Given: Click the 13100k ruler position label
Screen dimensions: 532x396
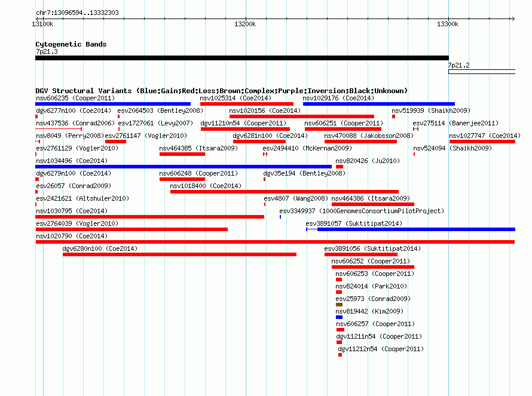Looking at the screenshot, I should (42, 24).
